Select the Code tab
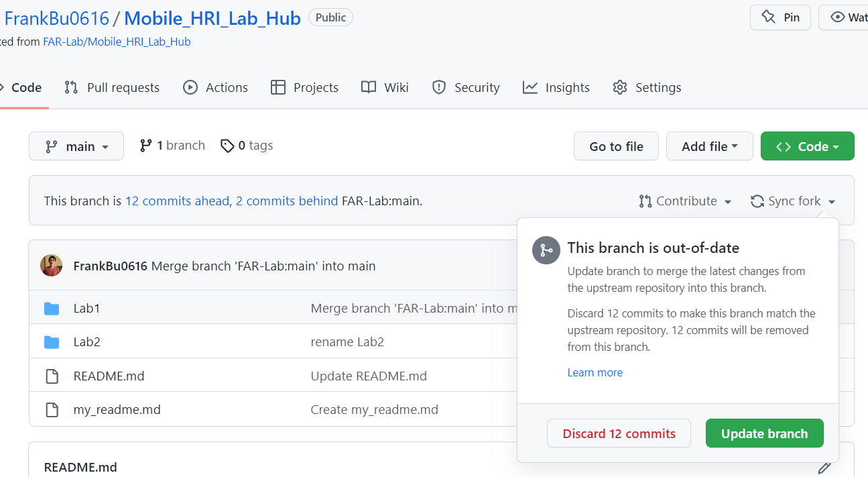 (x=23, y=87)
